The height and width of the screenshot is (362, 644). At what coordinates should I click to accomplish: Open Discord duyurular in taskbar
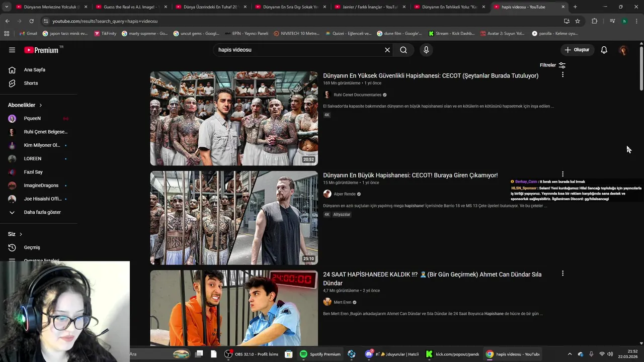(392, 354)
